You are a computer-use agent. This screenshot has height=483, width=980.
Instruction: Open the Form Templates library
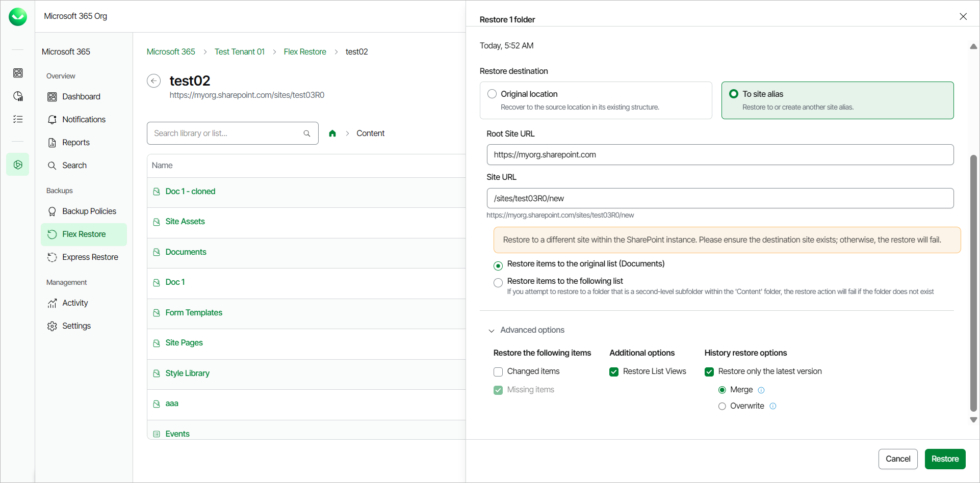point(194,313)
